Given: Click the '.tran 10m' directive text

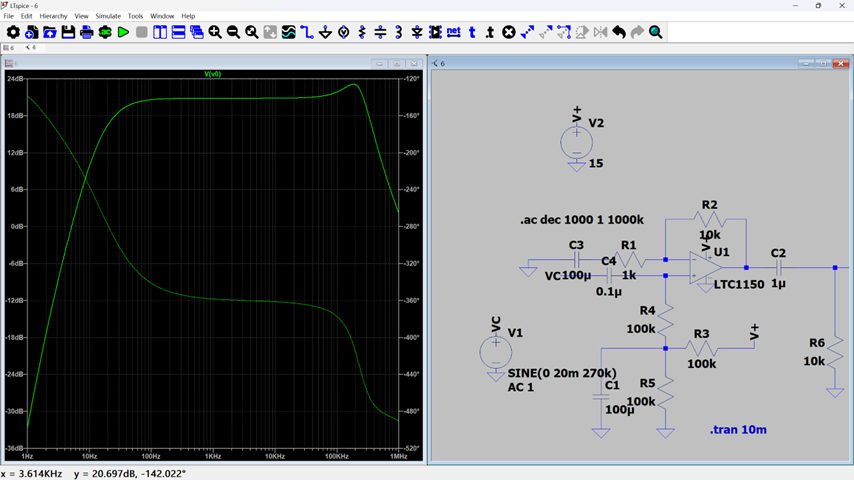Looking at the screenshot, I should point(738,430).
